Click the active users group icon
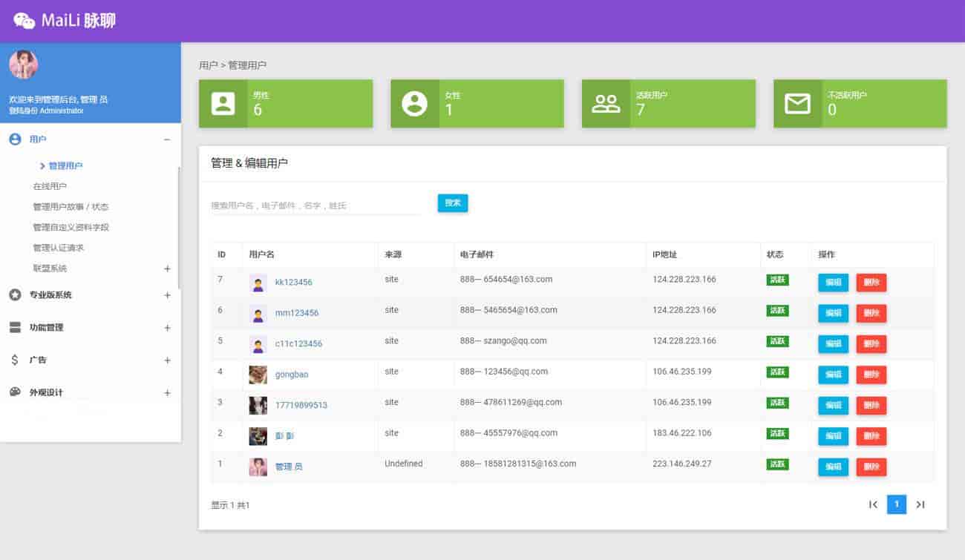965x560 pixels. [x=606, y=104]
